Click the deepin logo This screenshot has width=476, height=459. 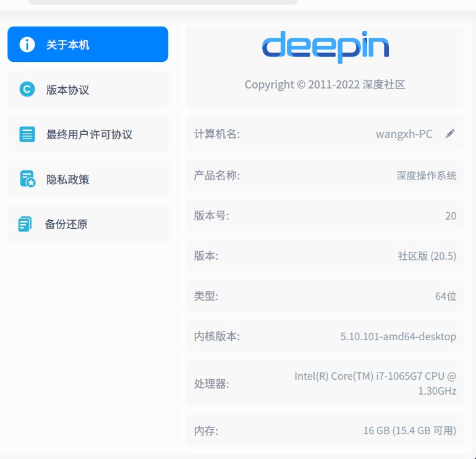pyautogui.click(x=325, y=47)
